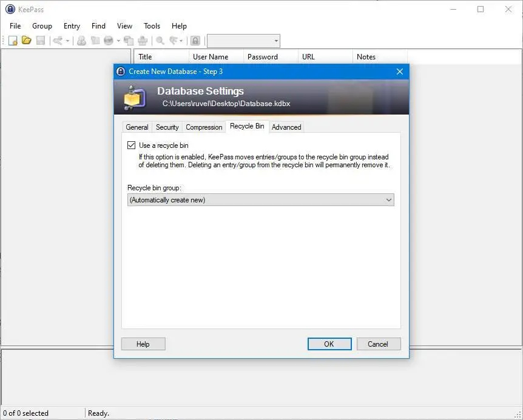This screenshot has width=523, height=420.
Task: Click the Open database folder icon
Action: (x=26, y=41)
